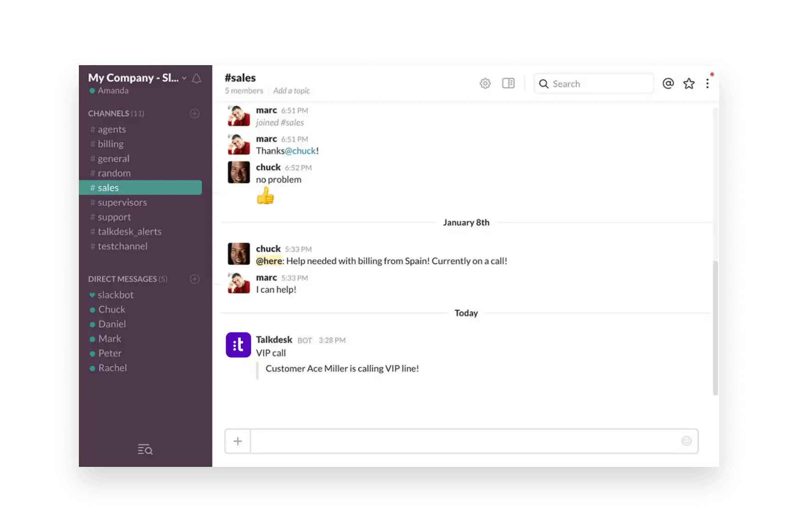The height and width of the screenshot is (532, 798).
Task: Star the #sales channel
Action: point(689,83)
